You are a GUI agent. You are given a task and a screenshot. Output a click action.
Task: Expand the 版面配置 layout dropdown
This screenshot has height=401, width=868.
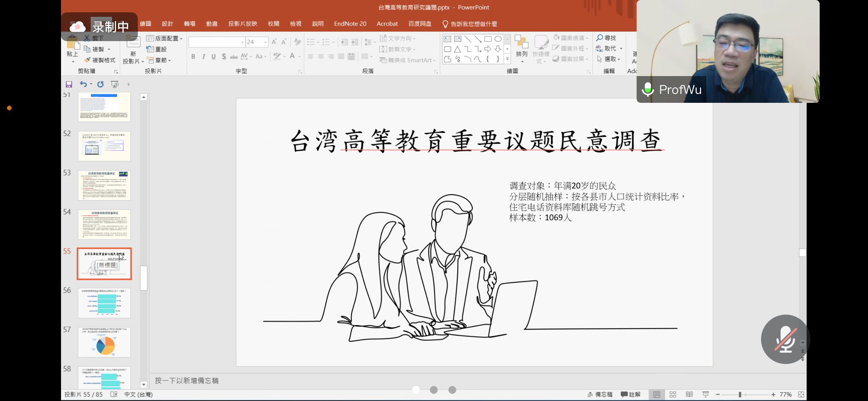click(x=165, y=38)
